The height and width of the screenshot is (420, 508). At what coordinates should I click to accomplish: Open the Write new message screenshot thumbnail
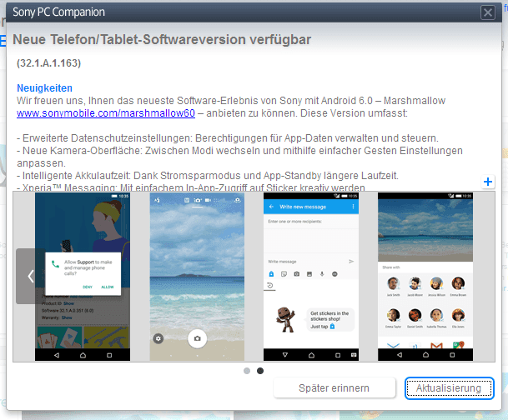click(x=311, y=277)
